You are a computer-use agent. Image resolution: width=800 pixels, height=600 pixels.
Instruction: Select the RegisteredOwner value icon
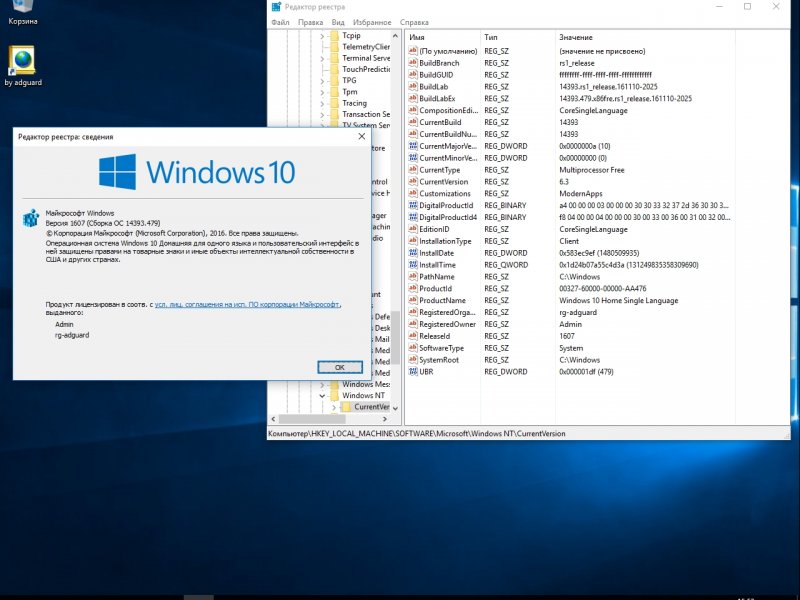(x=413, y=324)
